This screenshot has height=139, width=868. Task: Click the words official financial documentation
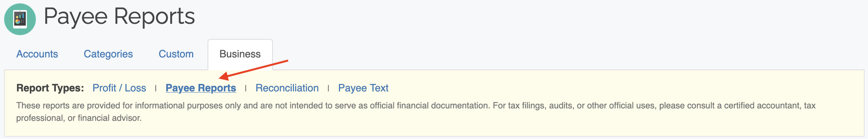click(429, 106)
